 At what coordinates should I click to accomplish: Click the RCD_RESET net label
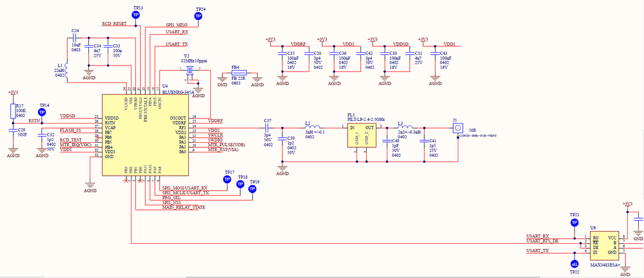[113, 24]
